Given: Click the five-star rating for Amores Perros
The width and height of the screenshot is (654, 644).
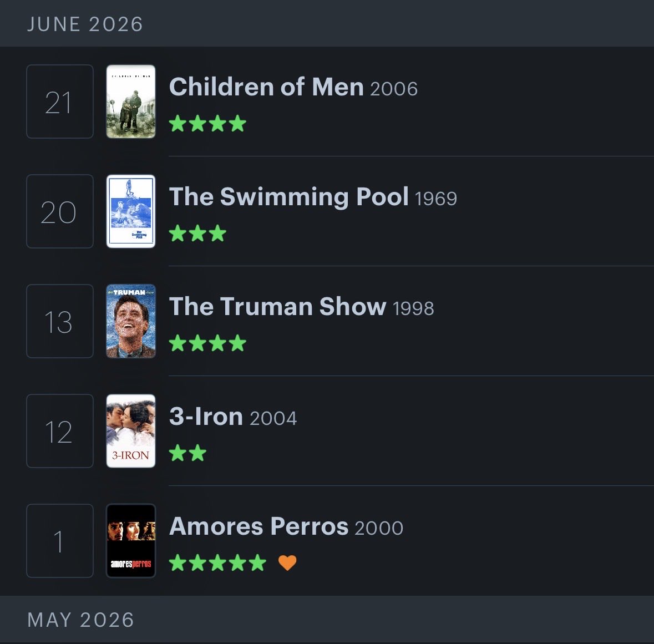Looking at the screenshot, I should (217, 562).
